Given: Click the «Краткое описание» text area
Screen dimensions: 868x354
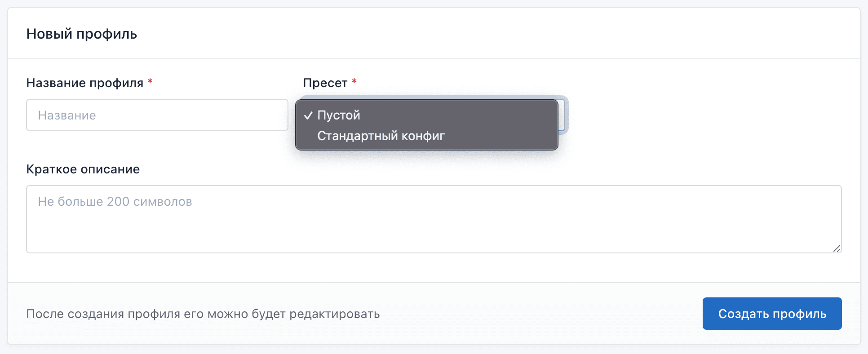Looking at the screenshot, I should (434, 219).
